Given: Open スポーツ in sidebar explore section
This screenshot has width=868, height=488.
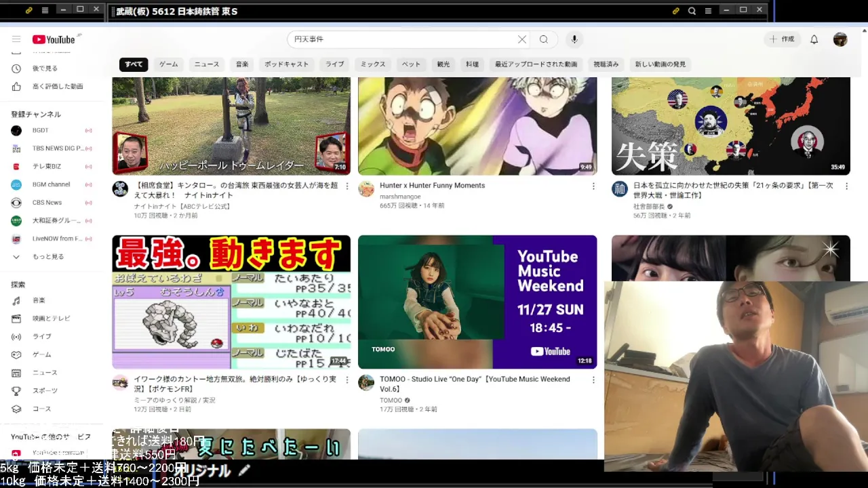Looking at the screenshot, I should 46,390.
